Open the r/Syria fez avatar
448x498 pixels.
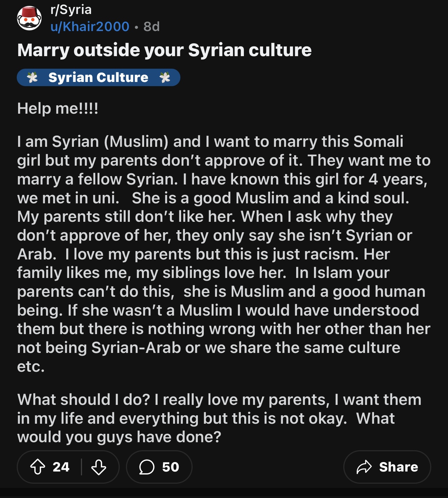click(30, 18)
